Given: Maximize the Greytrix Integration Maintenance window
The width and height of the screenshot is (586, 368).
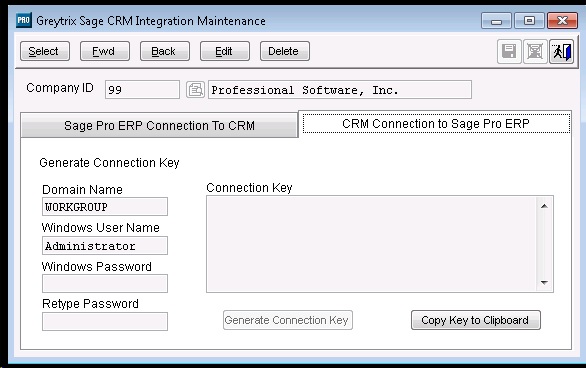Looking at the screenshot, I should click(x=529, y=21).
